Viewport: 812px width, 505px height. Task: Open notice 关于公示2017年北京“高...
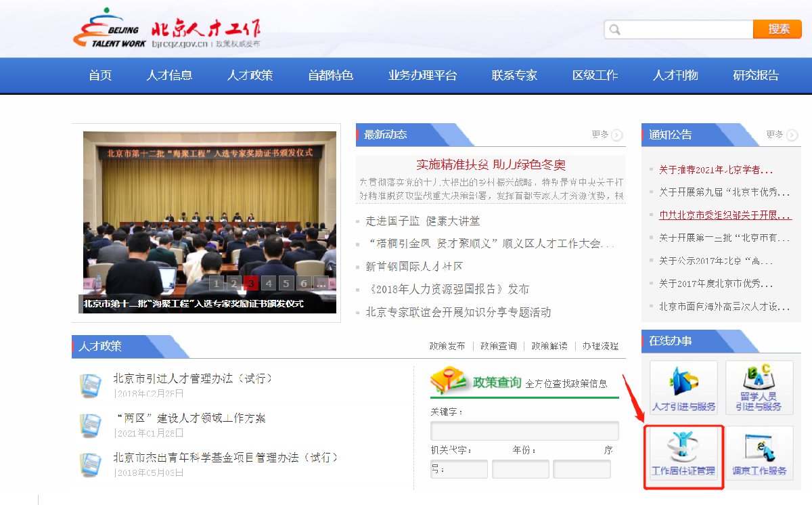pos(716,261)
